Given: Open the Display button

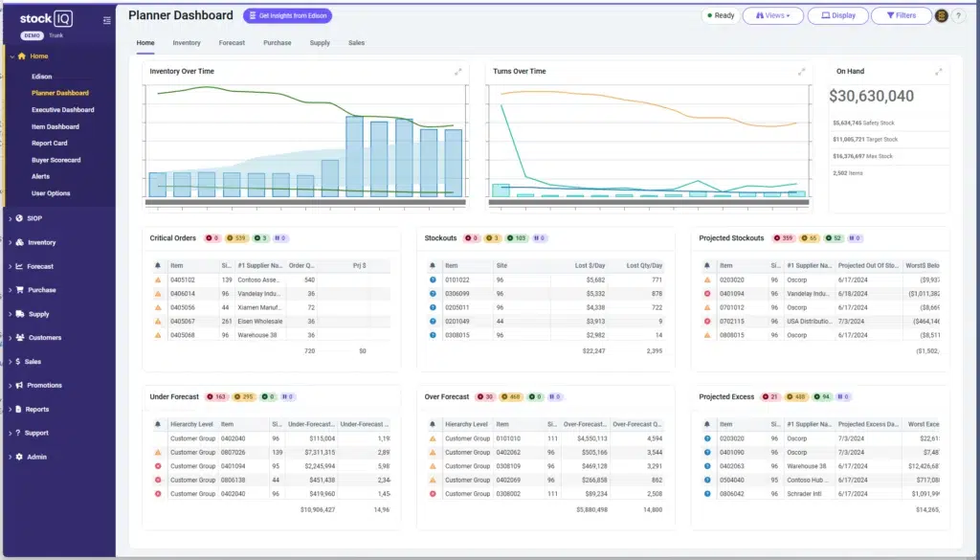Looking at the screenshot, I should (x=837, y=15).
